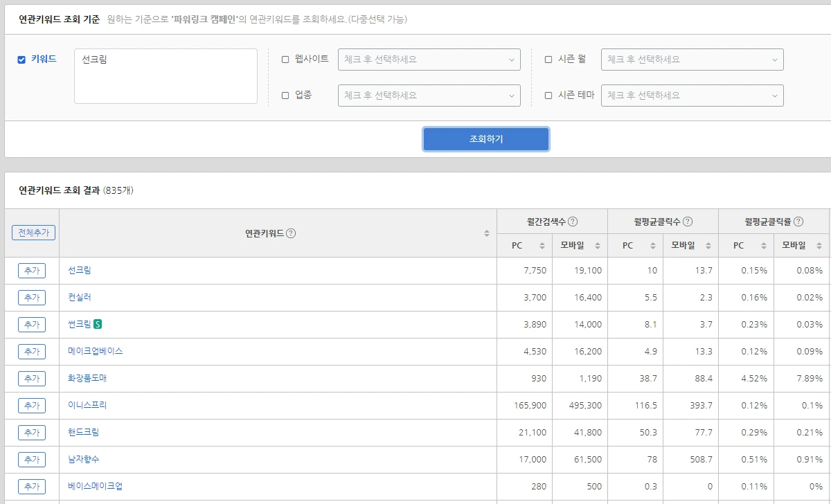Select the 4.52% PC click rate cell

747,379
